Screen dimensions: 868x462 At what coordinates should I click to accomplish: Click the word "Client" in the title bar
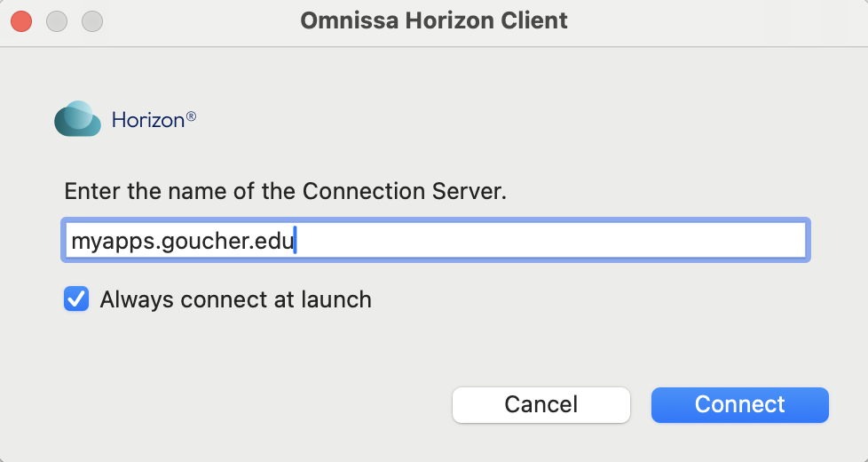coord(535,20)
